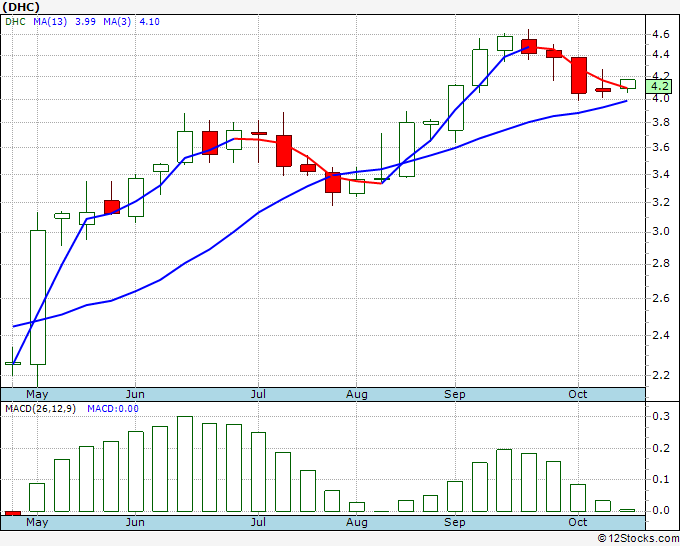Click the 2.6 price axis label

tap(660, 298)
